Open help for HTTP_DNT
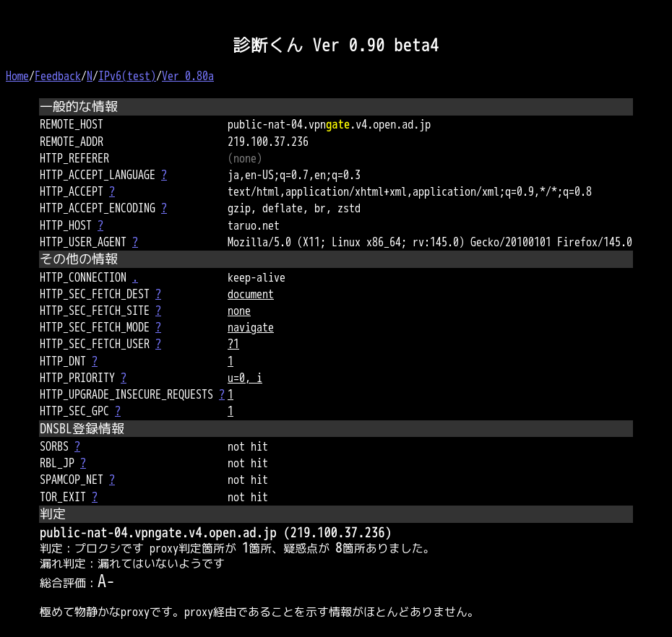The height and width of the screenshot is (637, 672). click(x=95, y=361)
